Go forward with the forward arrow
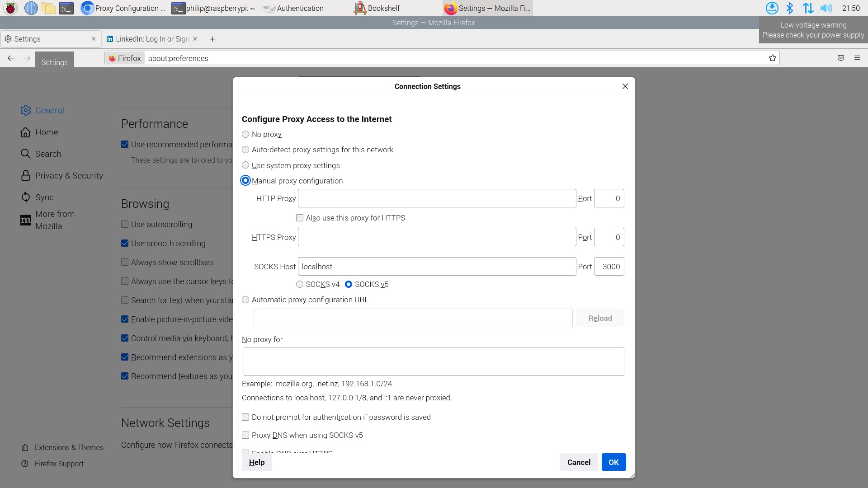The height and width of the screenshot is (488, 868). click(27, 58)
